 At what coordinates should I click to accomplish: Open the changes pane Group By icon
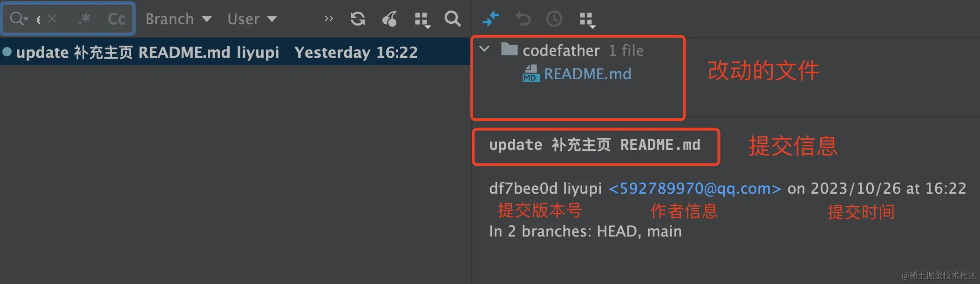[x=587, y=20]
